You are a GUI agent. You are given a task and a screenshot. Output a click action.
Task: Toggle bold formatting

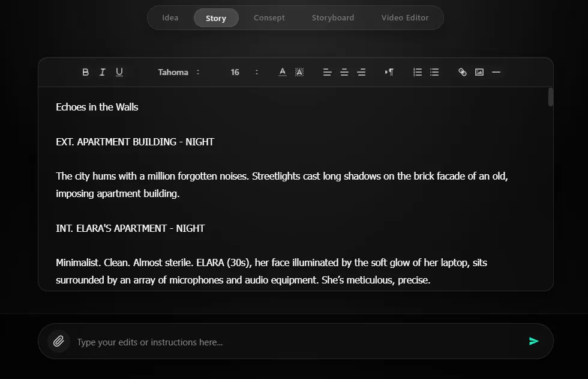pyautogui.click(x=85, y=72)
